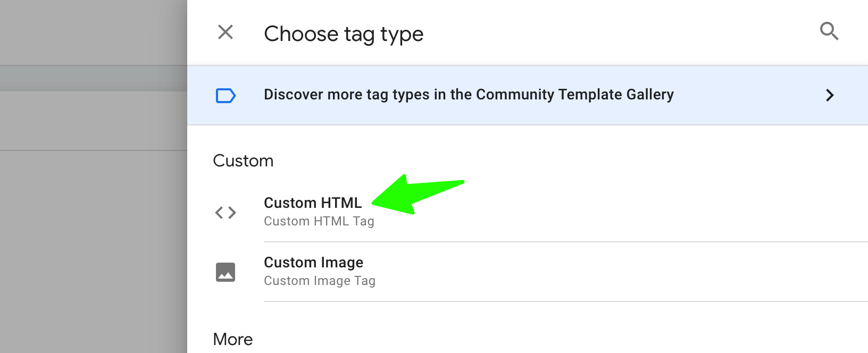868x353 pixels.
Task: Click the Custom section heading
Action: coord(243,161)
